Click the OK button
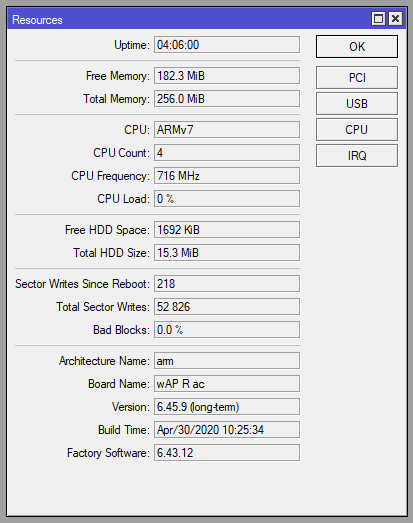Viewport: 413px width, 523px height. [x=357, y=46]
